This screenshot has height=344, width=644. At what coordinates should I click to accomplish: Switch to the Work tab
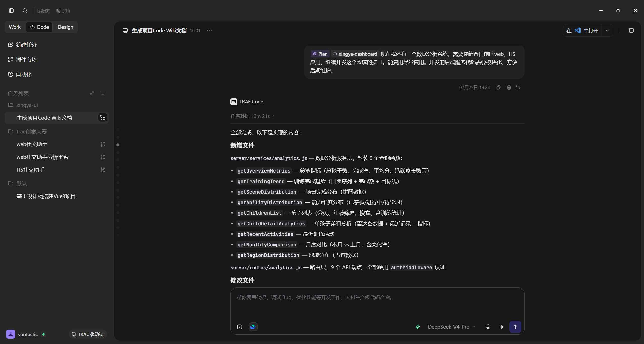pyautogui.click(x=15, y=27)
